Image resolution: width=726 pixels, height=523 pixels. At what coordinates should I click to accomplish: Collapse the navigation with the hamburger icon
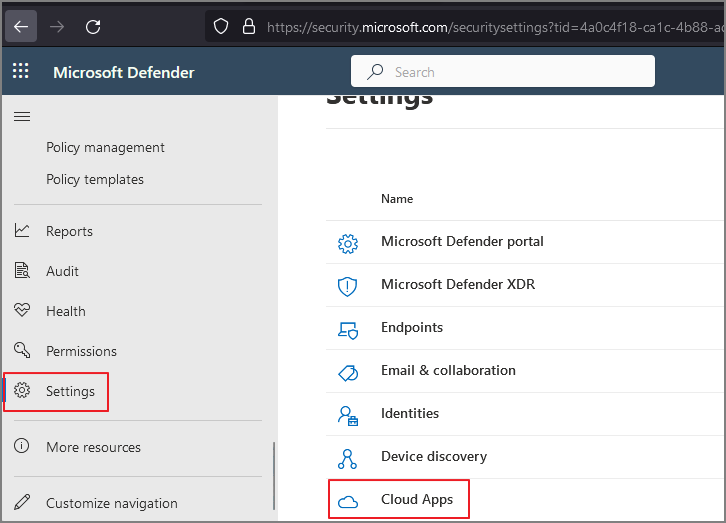tap(22, 116)
